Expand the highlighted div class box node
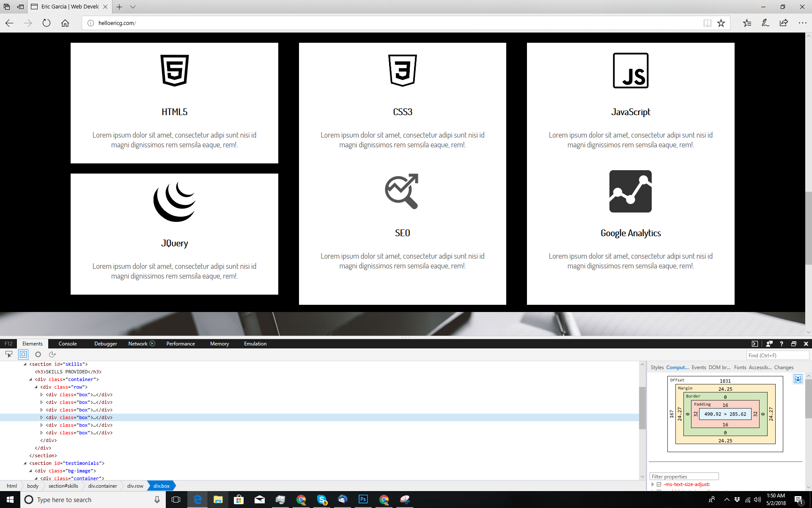 click(x=41, y=417)
